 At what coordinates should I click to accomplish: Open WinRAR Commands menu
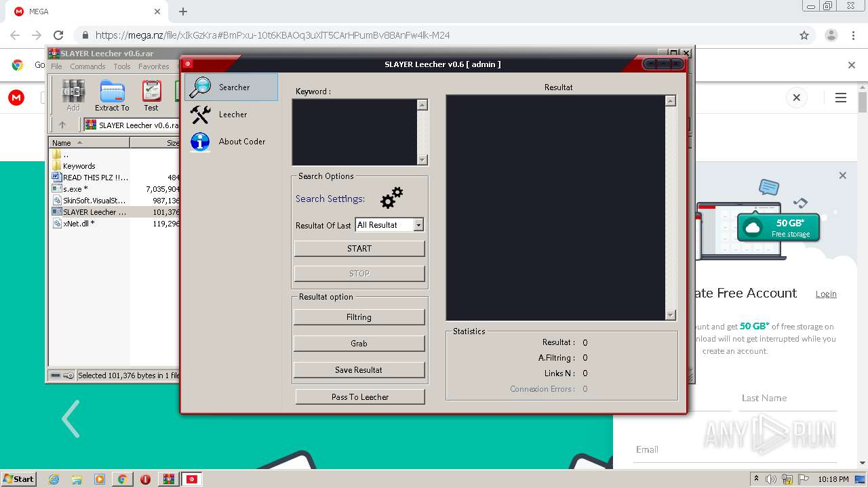[x=87, y=66]
